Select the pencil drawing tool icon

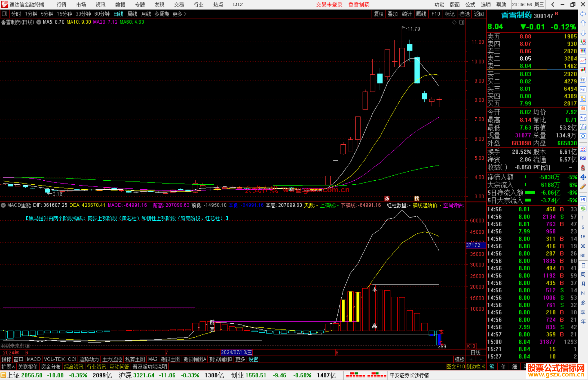[583, 187]
